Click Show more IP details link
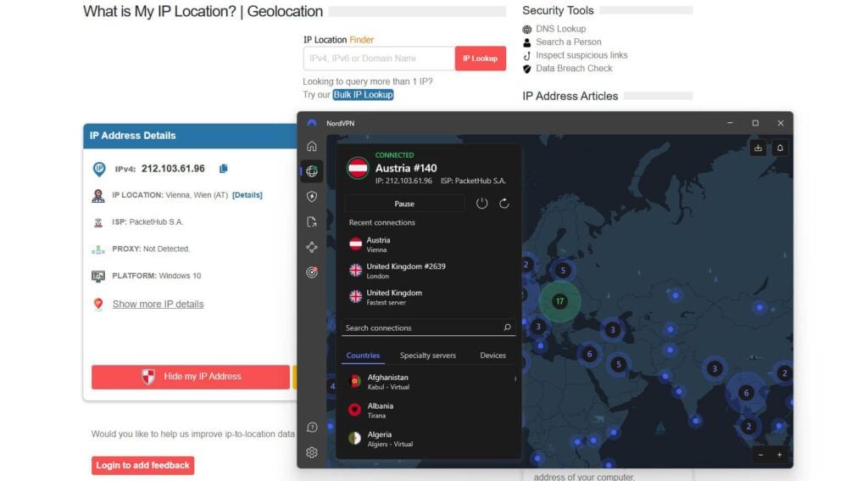The height and width of the screenshot is (481, 868). (158, 305)
